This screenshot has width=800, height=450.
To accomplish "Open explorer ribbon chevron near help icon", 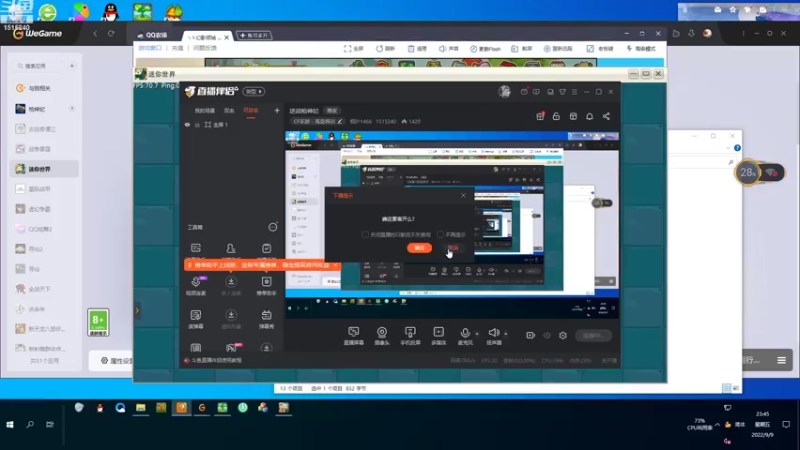I will 728,148.
